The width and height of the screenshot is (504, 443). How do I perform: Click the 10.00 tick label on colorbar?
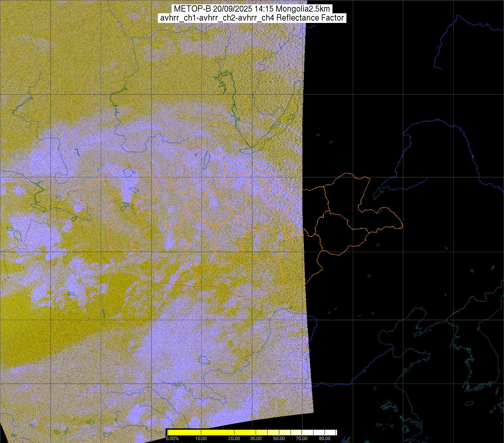coord(201,439)
